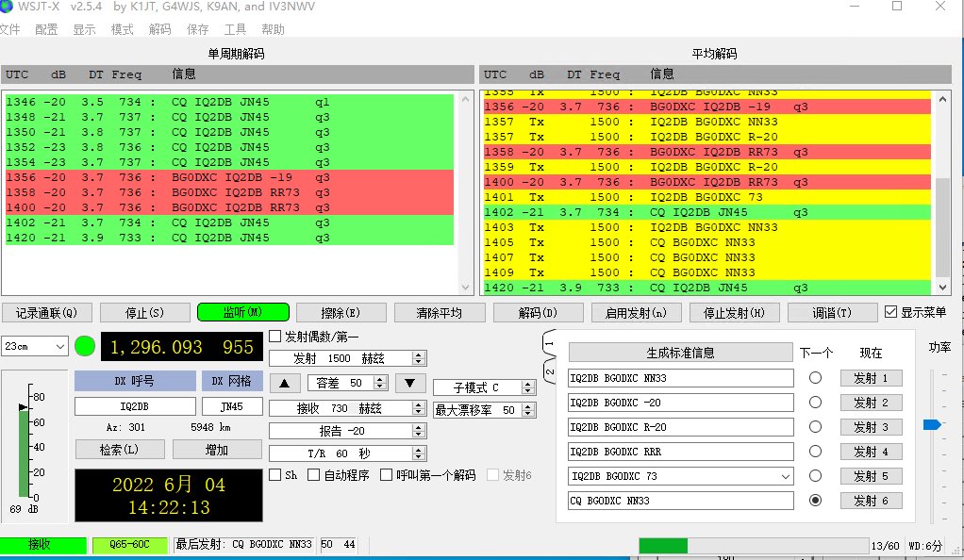Enable the 呼叫第一个解码 checkbox

[x=386, y=474]
